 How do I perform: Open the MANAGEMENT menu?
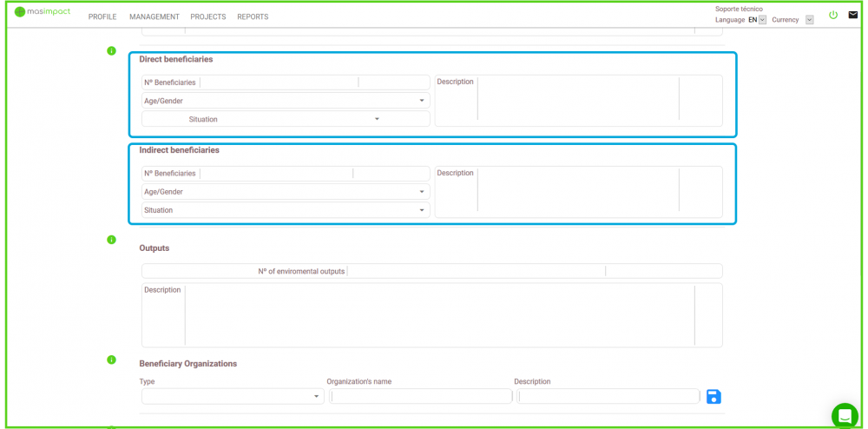[x=154, y=17]
